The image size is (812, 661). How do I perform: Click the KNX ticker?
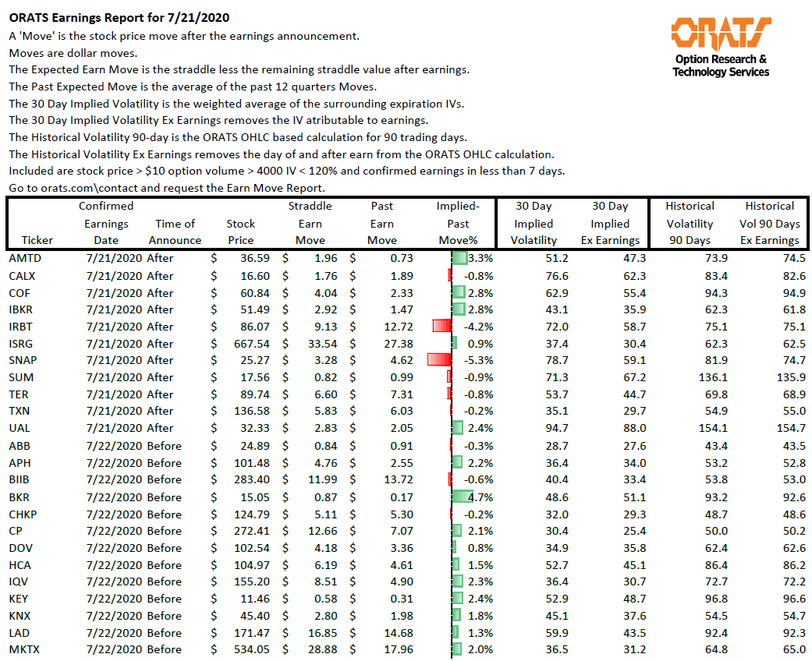click(20, 616)
